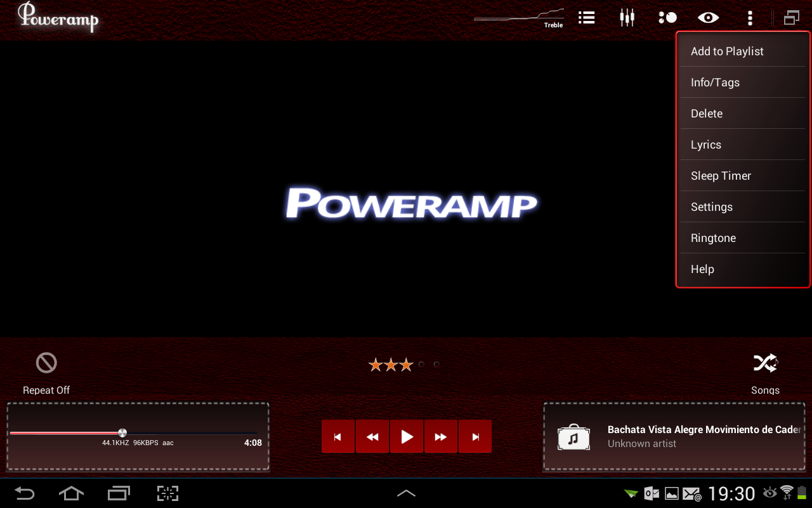Expand the bottom bar up-chevron

click(x=406, y=493)
